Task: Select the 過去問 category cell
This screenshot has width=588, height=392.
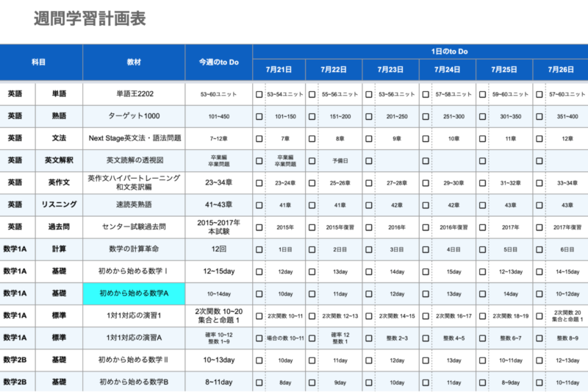Action: (59, 227)
